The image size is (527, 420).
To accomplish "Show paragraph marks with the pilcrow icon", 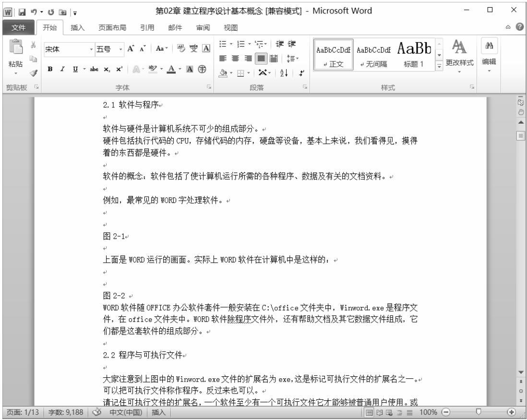I will coord(301,73).
